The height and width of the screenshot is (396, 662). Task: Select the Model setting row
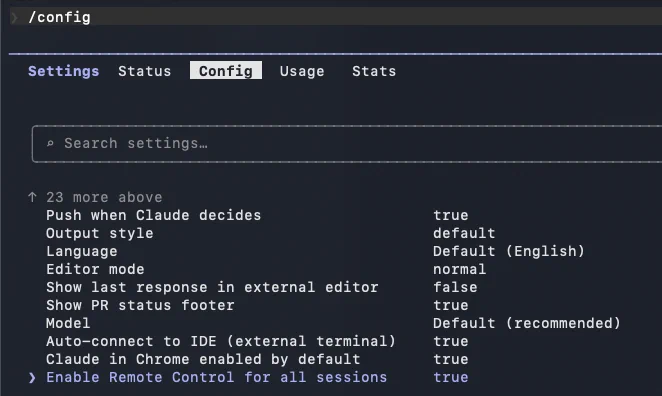click(x=68, y=323)
